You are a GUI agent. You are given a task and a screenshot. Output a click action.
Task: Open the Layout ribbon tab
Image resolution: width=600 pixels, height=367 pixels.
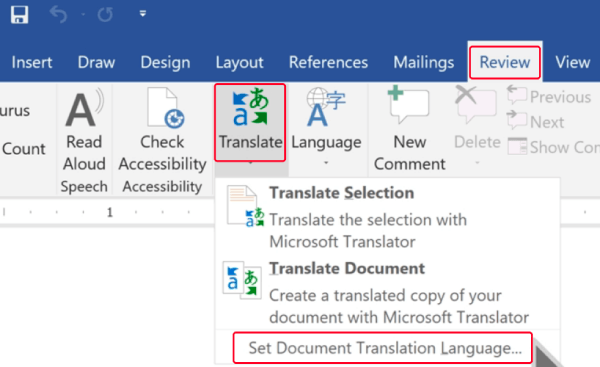[x=240, y=62]
